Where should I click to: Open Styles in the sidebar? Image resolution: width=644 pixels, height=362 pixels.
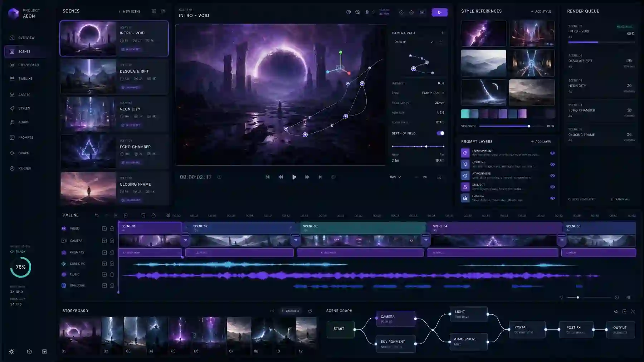pyautogui.click(x=20, y=108)
